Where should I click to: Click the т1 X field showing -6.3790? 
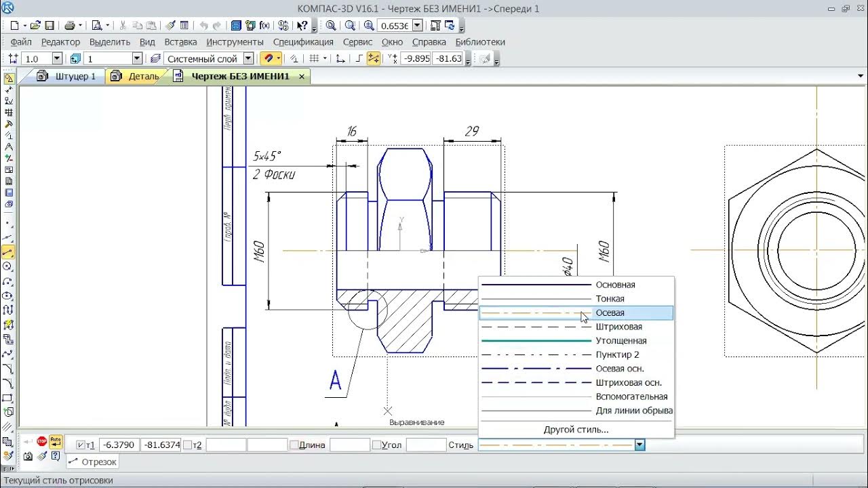(119, 445)
